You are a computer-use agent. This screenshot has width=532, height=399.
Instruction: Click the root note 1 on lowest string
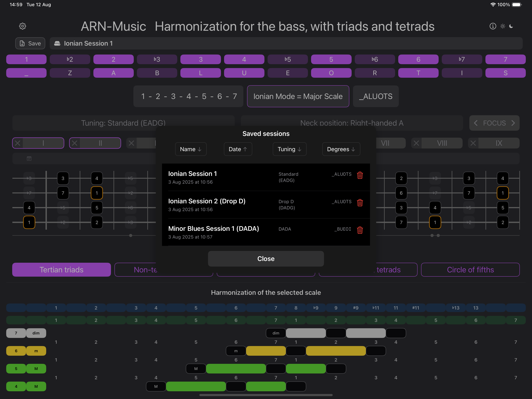(x=29, y=222)
